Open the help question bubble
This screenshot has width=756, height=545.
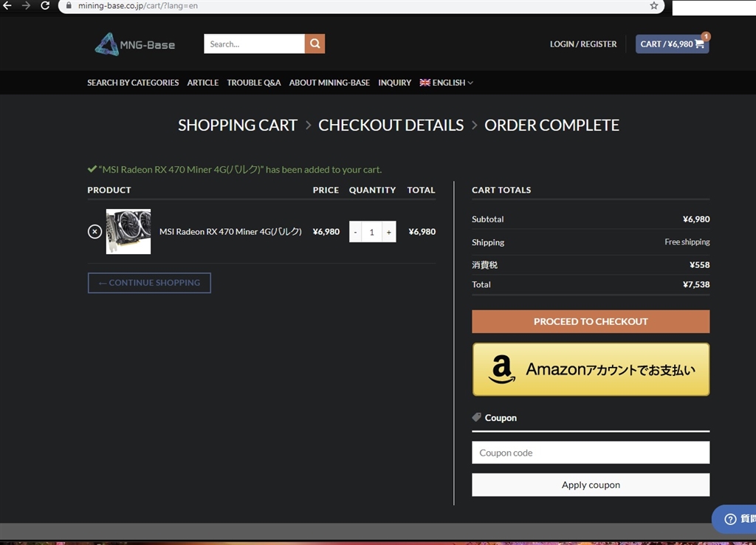coord(735,518)
